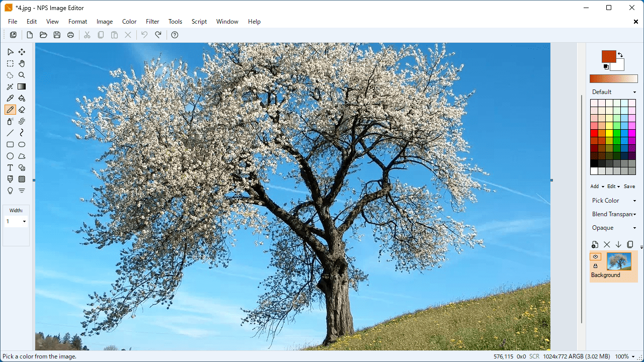Redo the last action
This screenshot has height=362, width=644.
(158, 35)
